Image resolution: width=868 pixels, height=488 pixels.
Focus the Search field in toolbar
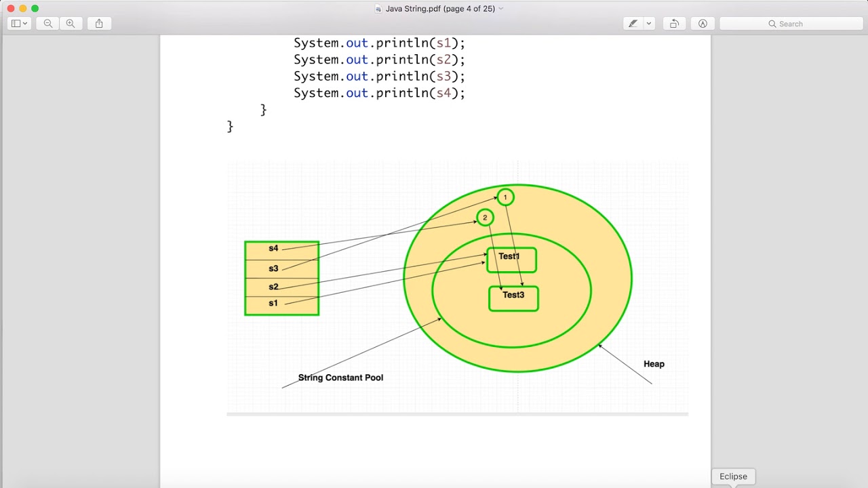[x=791, y=24]
